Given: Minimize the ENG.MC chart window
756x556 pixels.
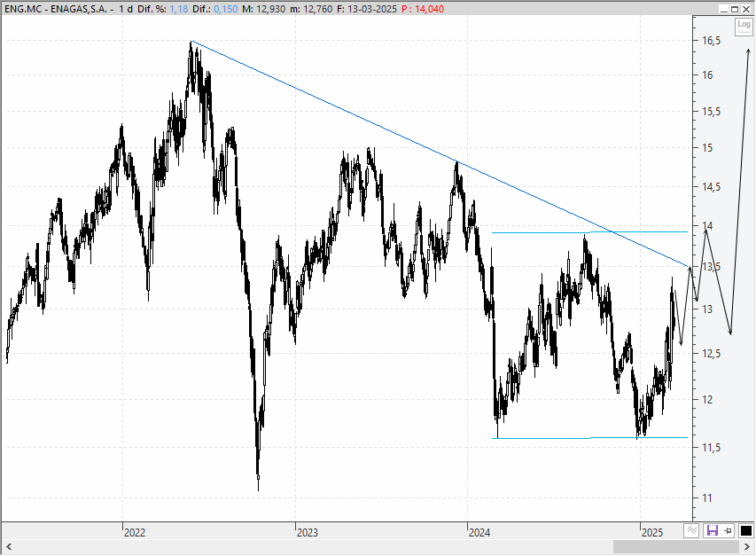Looking at the screenshot, I should tap(724, 9).
